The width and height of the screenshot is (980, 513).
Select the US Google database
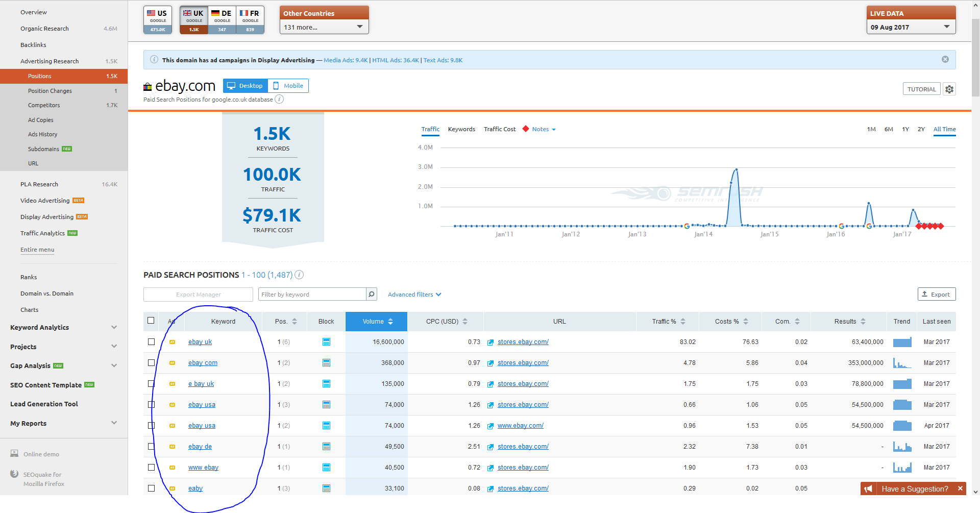coord(158,20)
